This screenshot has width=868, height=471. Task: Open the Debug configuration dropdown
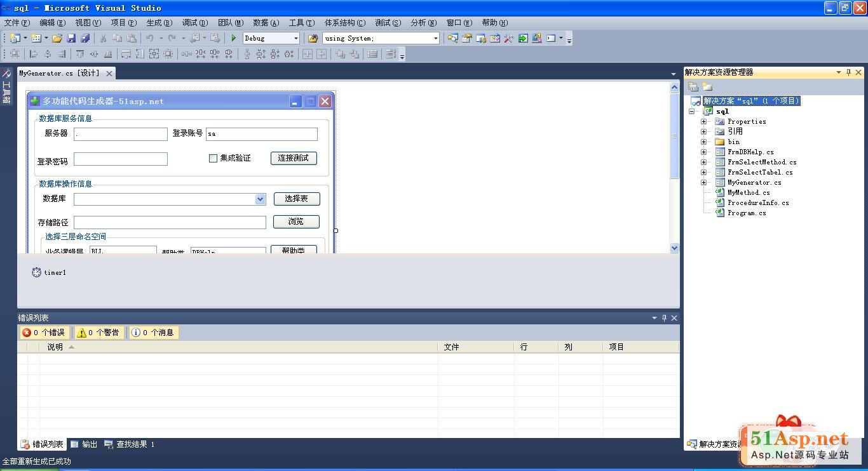tap(295, 38)
